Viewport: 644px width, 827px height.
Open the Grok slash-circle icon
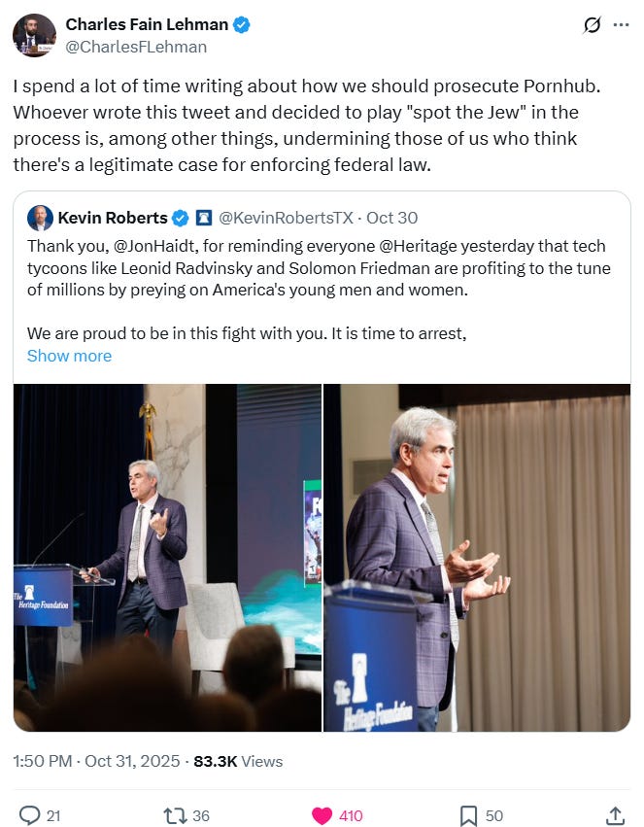(592, 25)
